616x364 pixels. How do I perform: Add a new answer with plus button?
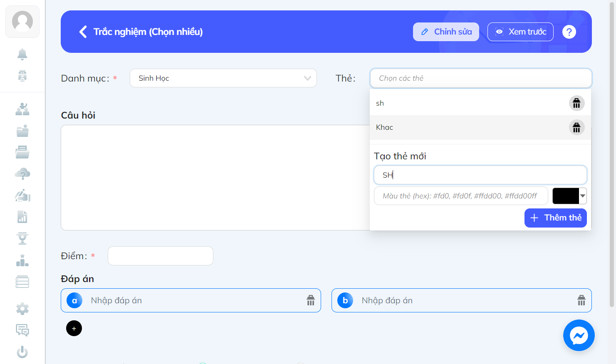click(x=74, y=328)
